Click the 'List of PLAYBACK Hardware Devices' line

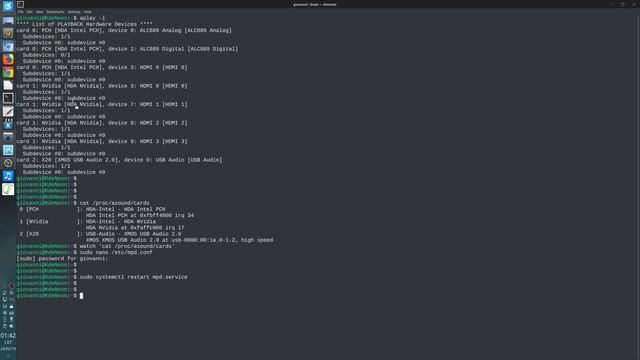(84, 24)
